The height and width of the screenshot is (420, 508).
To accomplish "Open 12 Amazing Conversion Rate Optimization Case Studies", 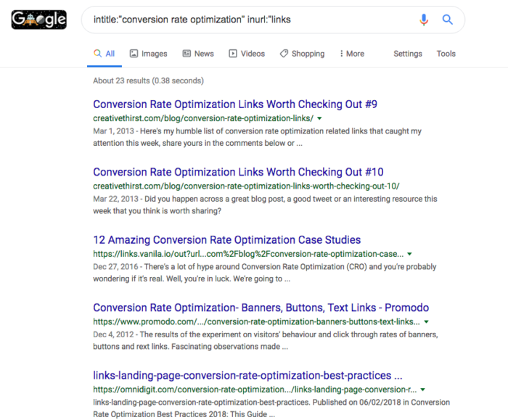I will [226, 240].
